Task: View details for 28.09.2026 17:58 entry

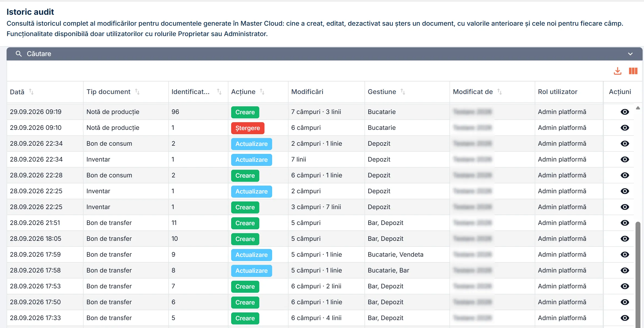Action: pyautogui.click(x=625, y=270)
